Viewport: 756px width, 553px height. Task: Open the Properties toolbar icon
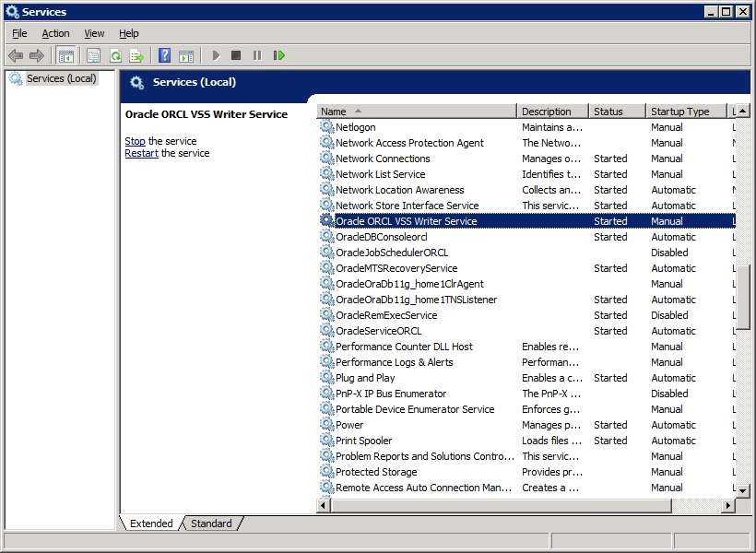click(93, 55)
